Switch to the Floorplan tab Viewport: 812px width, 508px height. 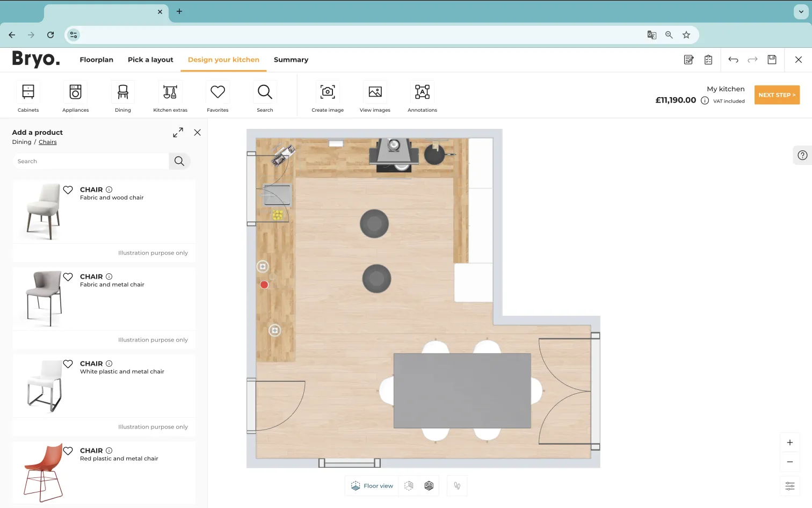96,60
